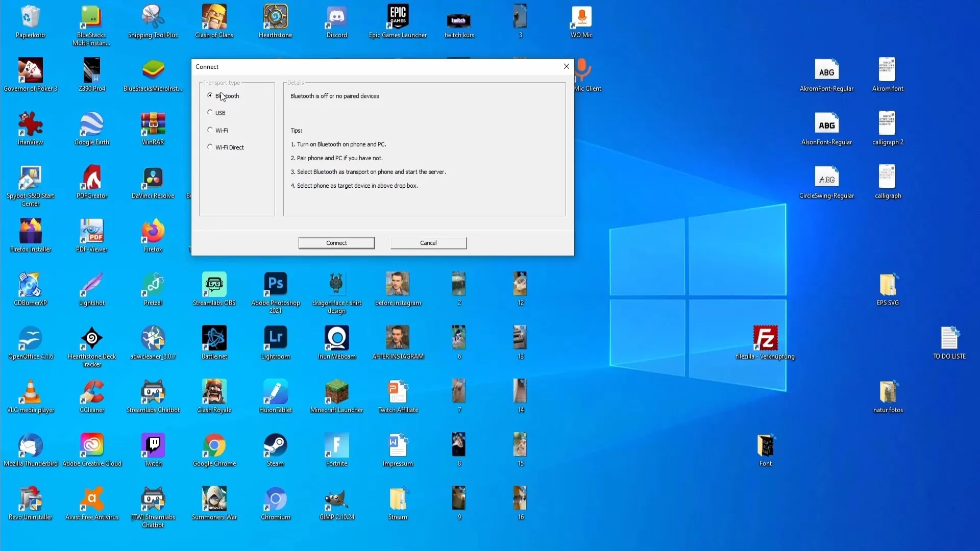This screenshot has height=551, width=980.
Task: Cancel the Connect dialog
Action: pos(428,243)
